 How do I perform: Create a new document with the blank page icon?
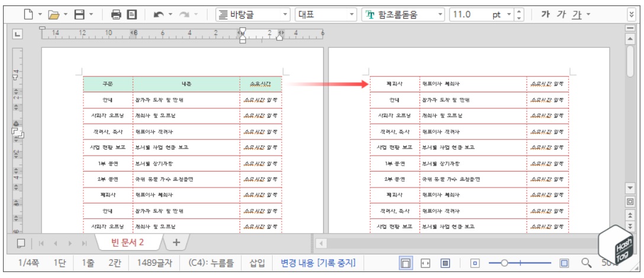[28, 15]
